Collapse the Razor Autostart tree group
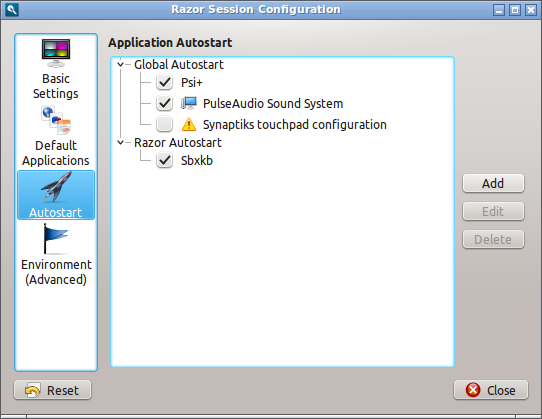The image size is (542, 419). (x=120, y=142)
